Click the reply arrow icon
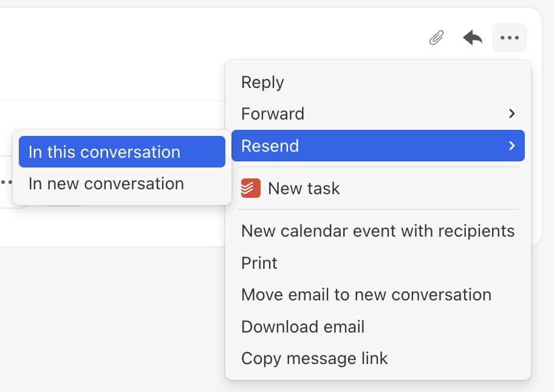 (x=472, y=38)
